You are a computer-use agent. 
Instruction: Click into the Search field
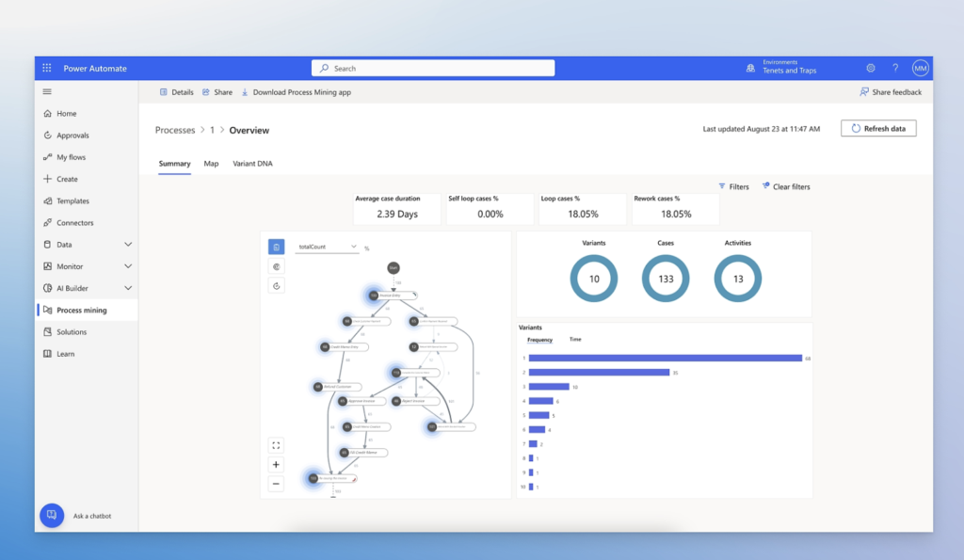point(433,68)
